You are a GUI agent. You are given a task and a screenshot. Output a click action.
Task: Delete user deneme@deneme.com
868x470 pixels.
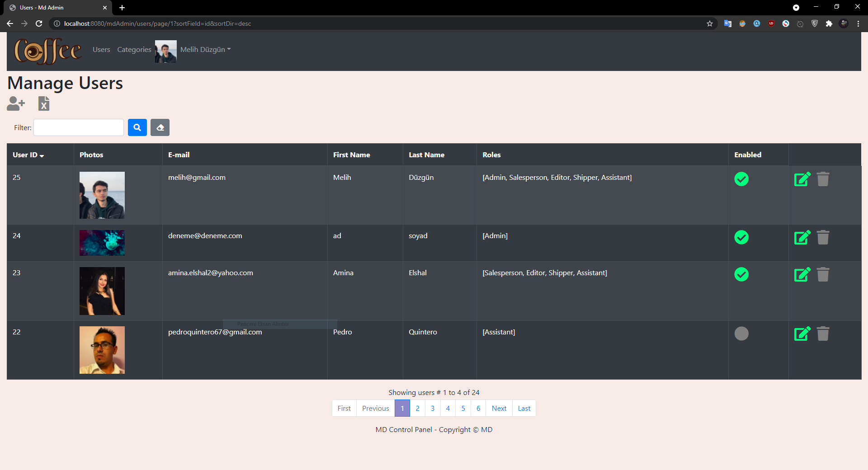[823, 237]
